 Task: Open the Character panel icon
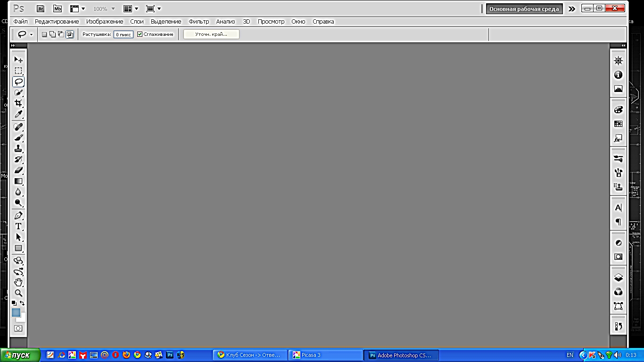pos(618,207)
